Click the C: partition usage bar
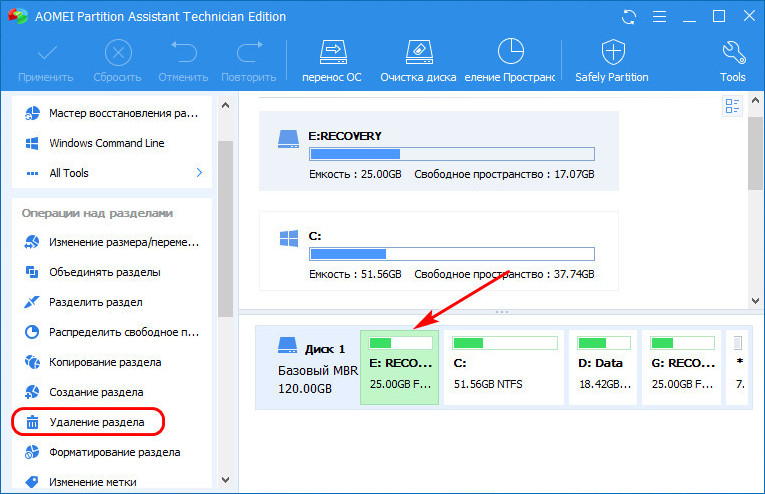 pos(452,254)
